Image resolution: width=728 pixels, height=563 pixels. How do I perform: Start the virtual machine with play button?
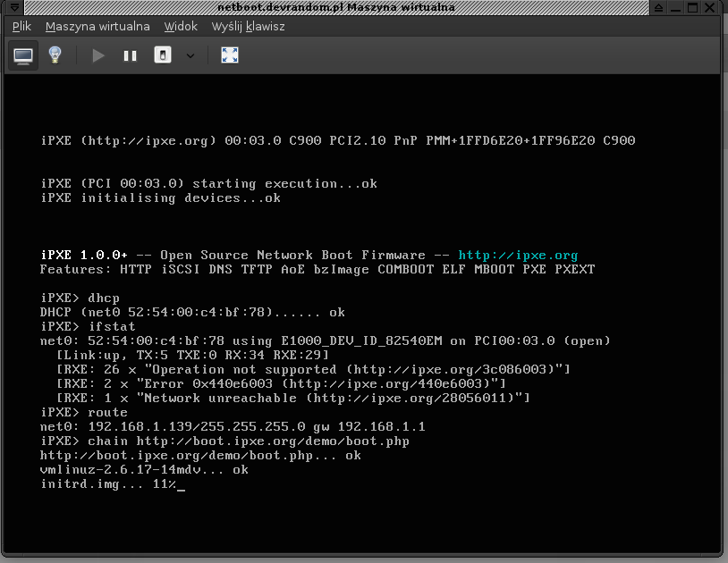click(x=98, y=55)
